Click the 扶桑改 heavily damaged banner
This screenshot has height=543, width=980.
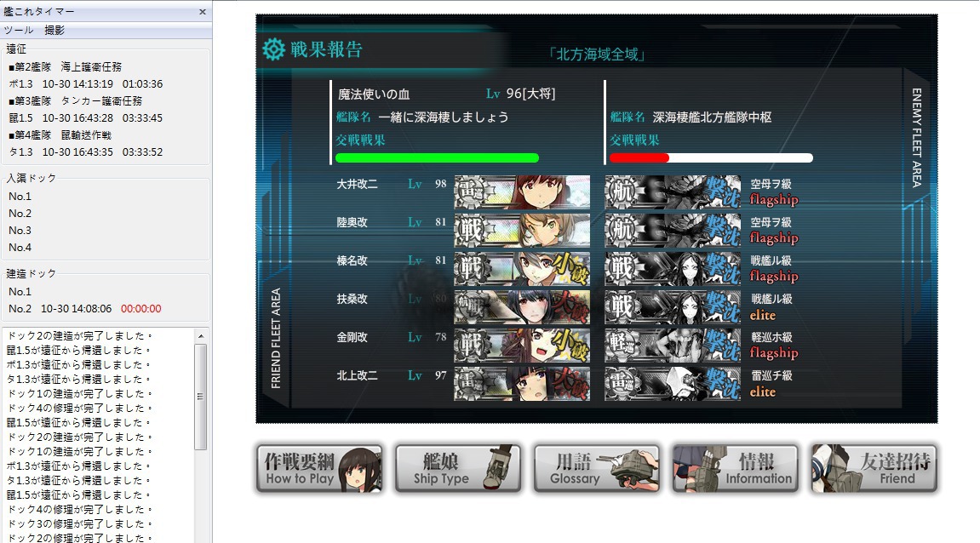pyautogui.click(x=522, y=306)
